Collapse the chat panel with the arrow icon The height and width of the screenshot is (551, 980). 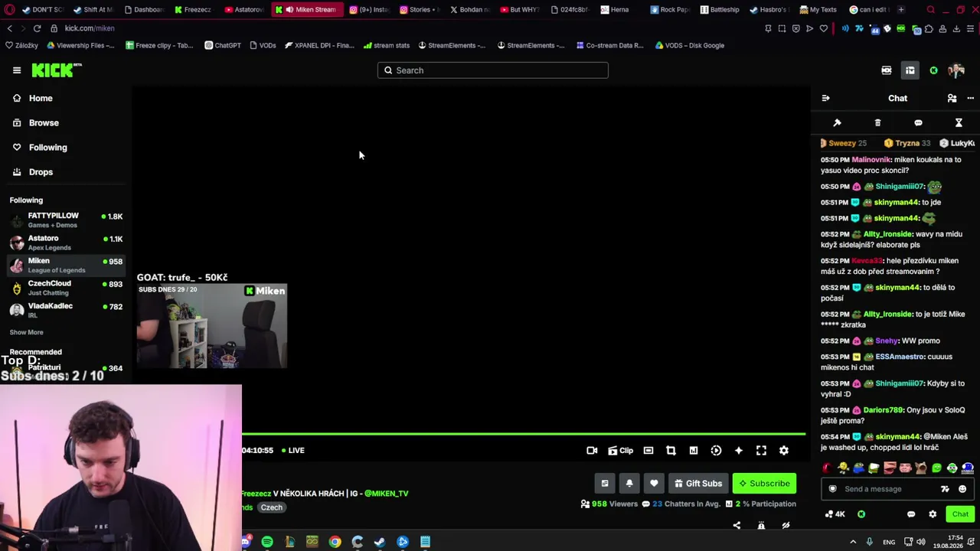tap(825, 98)
